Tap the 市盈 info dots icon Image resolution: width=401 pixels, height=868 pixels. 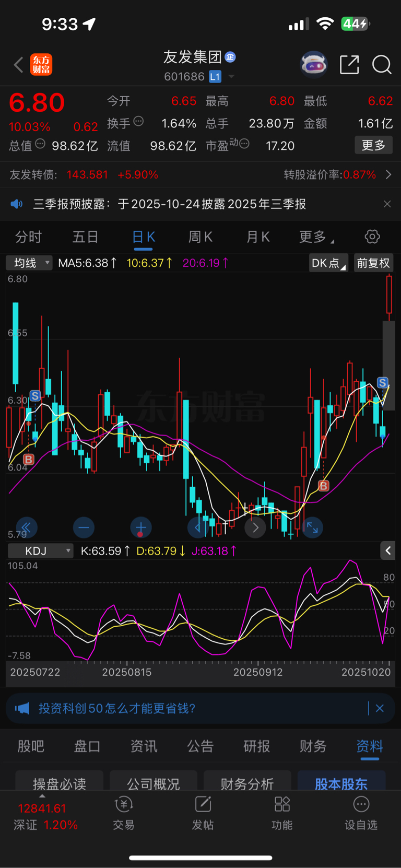244,143
